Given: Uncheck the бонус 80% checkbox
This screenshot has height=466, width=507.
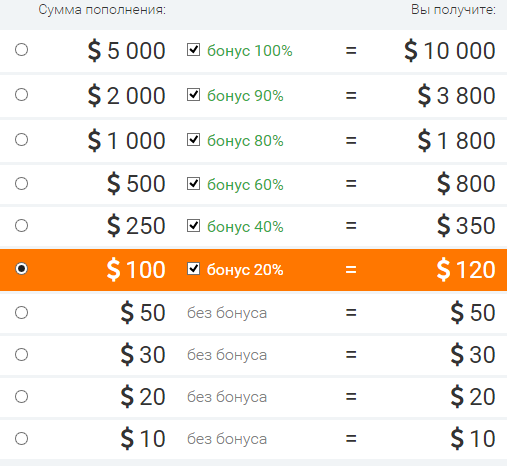Looking at the screenshot, I should click(x=193, y=139).
